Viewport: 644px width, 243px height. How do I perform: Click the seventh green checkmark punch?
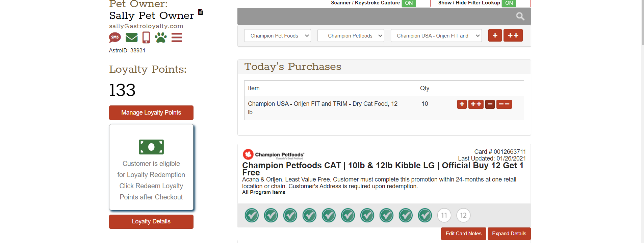(367, 215)
